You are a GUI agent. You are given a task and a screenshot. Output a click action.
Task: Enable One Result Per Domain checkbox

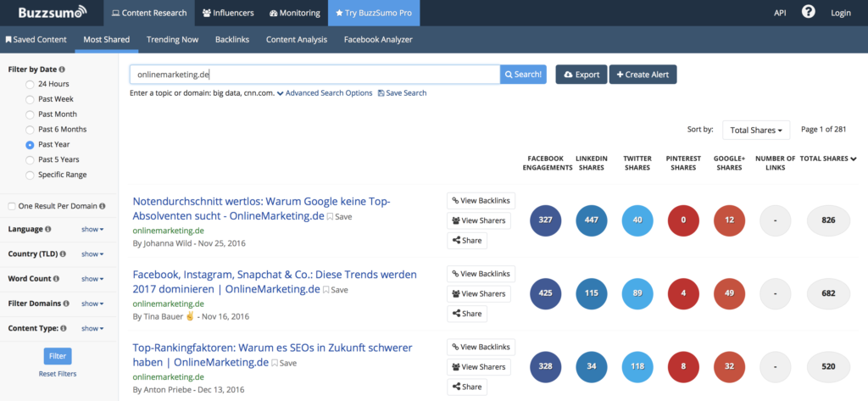tap(12, 206)
